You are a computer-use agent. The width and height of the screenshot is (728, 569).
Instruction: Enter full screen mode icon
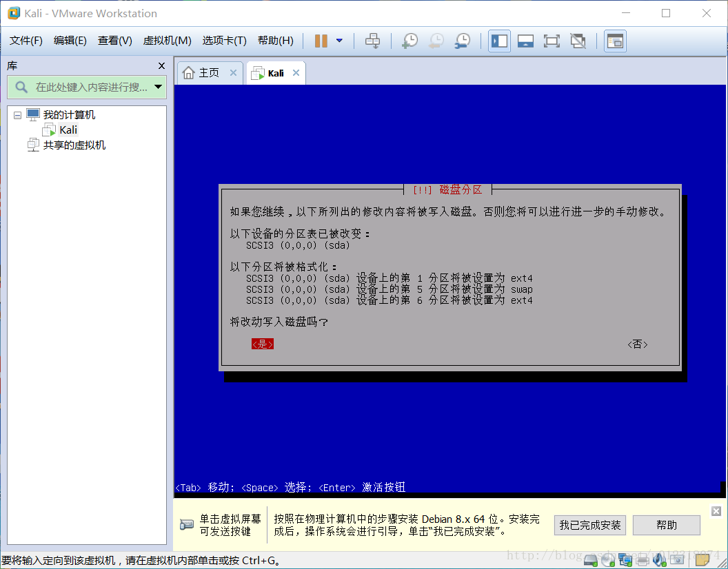[552, 41]
